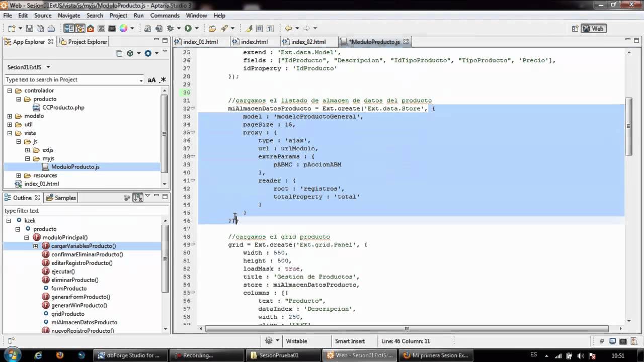Toggle case sensitive search Aa button
644x362 pixels.
tap(151, 79)
